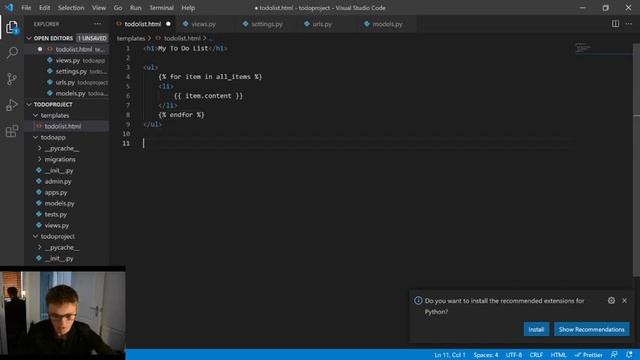Click unsaved dot on todolist.html tab

(168, 24)
